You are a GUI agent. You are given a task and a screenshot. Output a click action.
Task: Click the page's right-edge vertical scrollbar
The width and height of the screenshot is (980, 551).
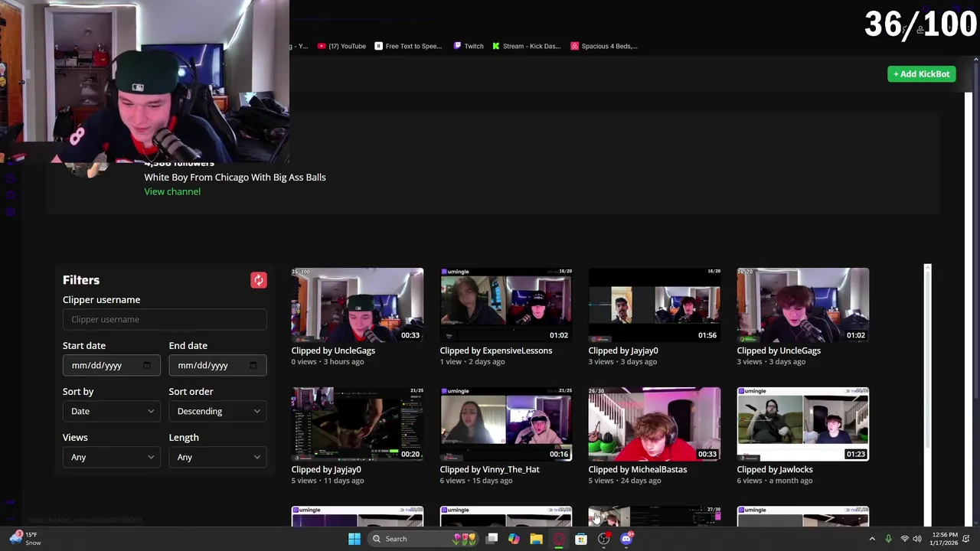click(x=975, y=230)
